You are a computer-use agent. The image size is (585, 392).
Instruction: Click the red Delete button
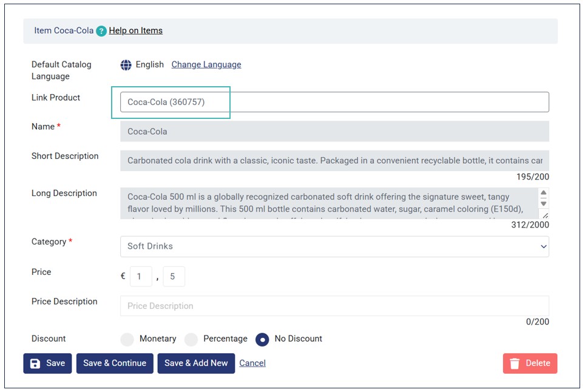(x=530, y=363)
